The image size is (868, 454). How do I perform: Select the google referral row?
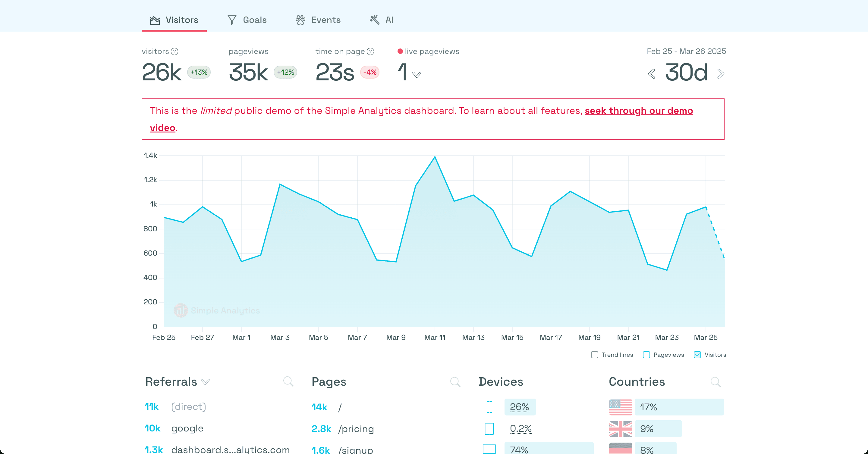click(219, 428)
